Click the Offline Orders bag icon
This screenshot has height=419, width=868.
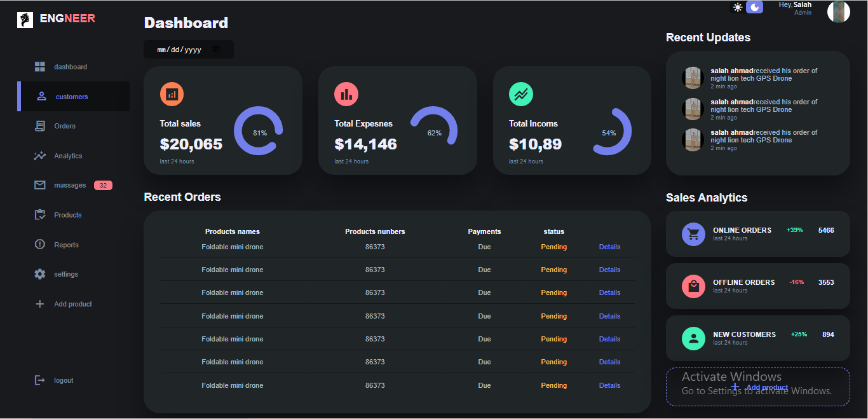click(x=693, y=286)
